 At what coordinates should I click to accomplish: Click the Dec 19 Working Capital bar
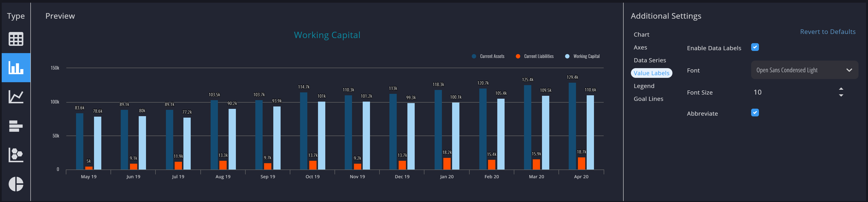411,136
